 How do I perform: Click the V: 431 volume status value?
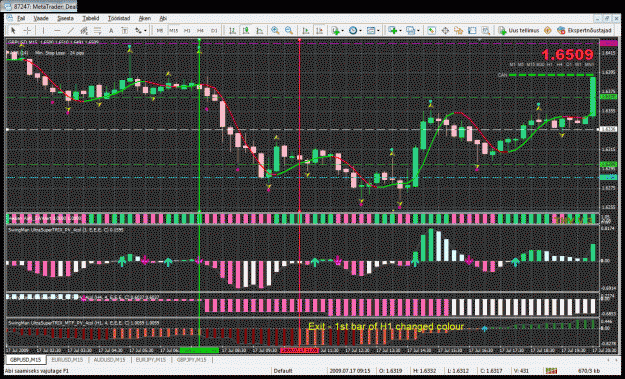[520, 371]
